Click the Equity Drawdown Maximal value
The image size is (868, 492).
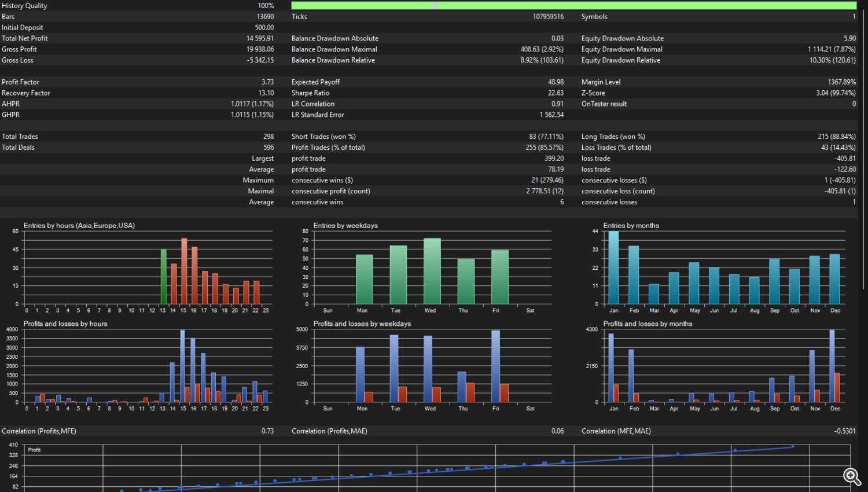(x=832, y=49)
